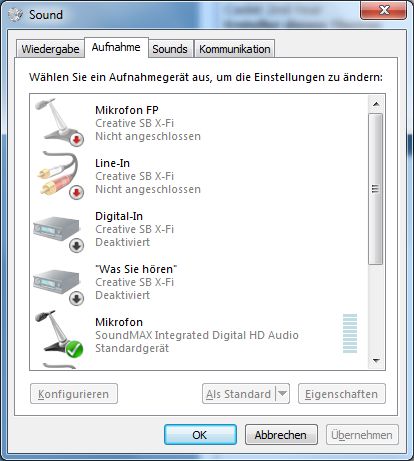The width and height of the screenshot is (414, 461).
Task: Open the Sounds tab
Action: (170, 49)
